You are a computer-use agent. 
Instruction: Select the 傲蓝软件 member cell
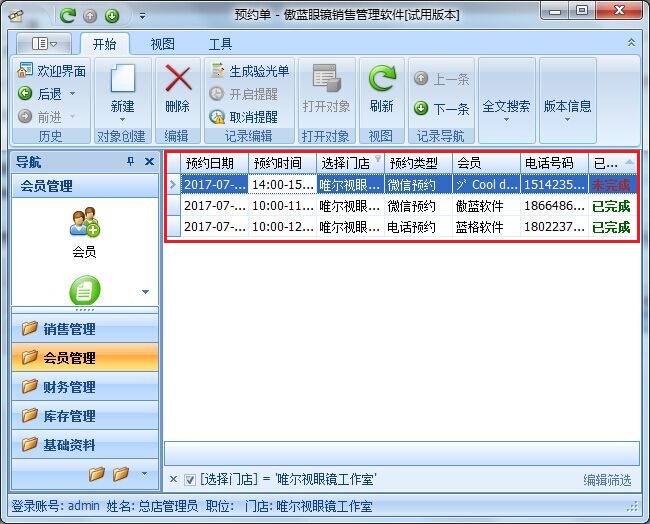coord(486,206)
